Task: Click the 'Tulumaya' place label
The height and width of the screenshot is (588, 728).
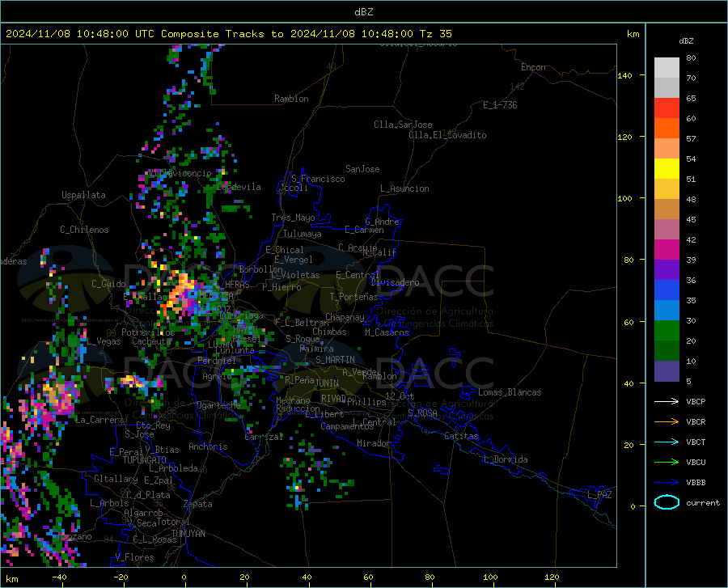Action: coord(303,234)
